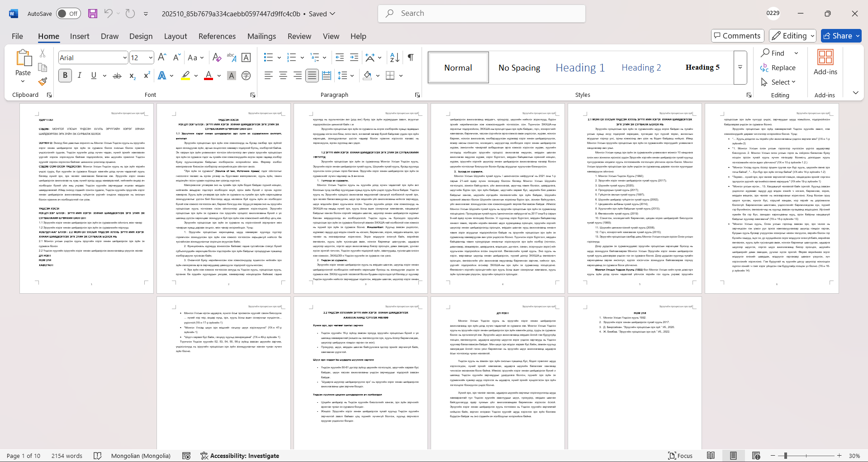
Task: Click the Sort icon
Action: [x=394, y=57]
